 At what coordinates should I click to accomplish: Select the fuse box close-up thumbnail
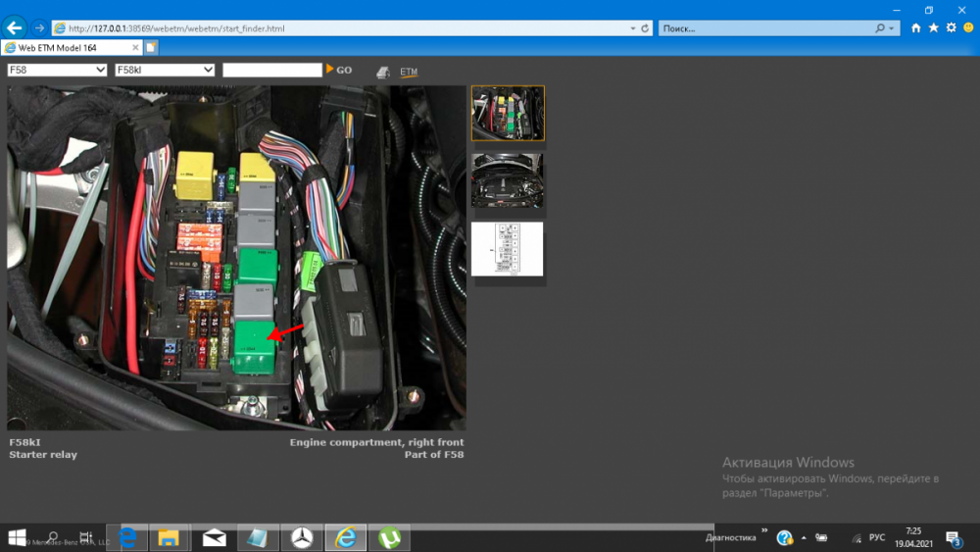(x=508, y=113)
